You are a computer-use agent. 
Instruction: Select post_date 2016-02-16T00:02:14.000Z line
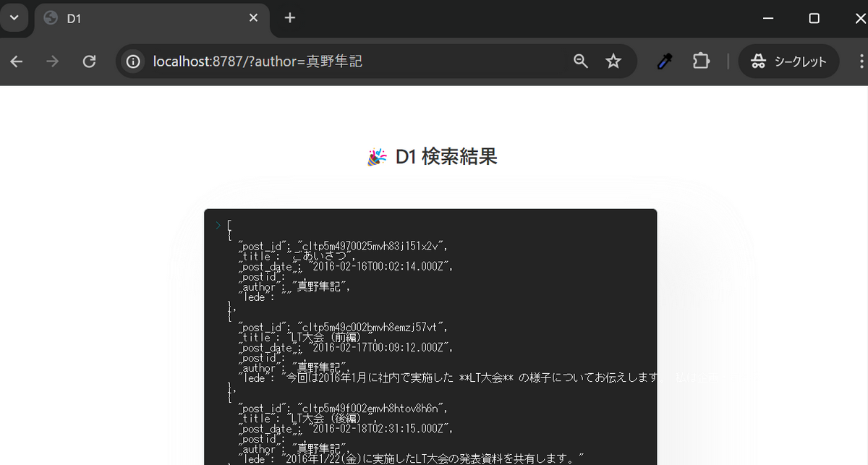tap(345, 266)
